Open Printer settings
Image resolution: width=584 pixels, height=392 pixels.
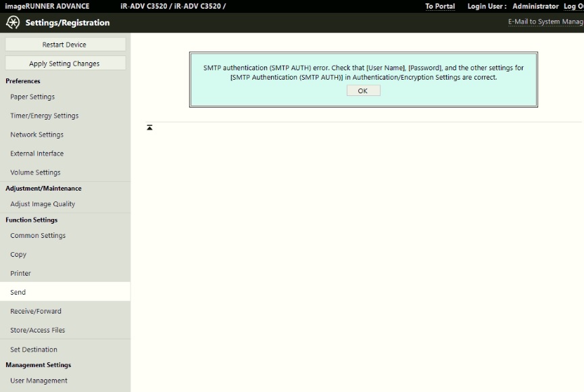click(21, 273)
